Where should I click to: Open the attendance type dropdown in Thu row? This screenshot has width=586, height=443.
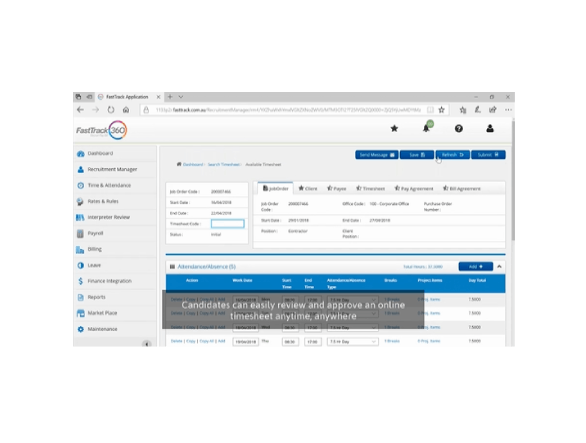pos(353,342)
